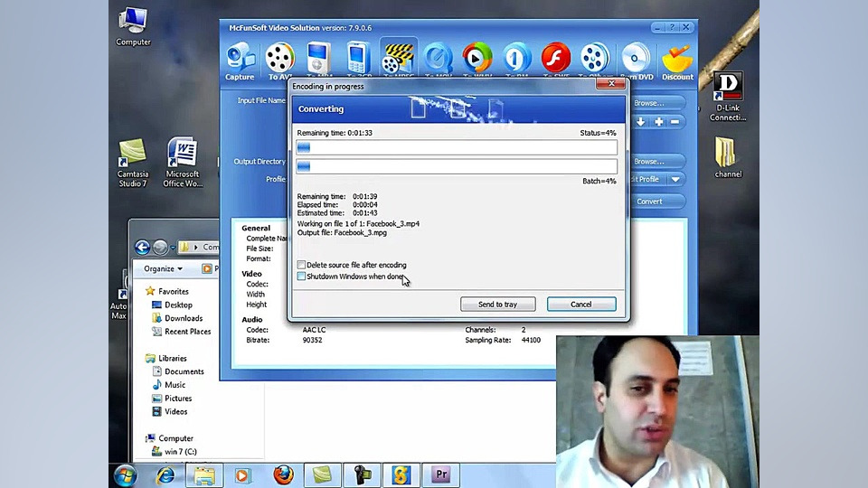Screen dimensions: 868x488
Task: Click the move-down arrow button in McFunSoft
Action: (x=640, y=122)
